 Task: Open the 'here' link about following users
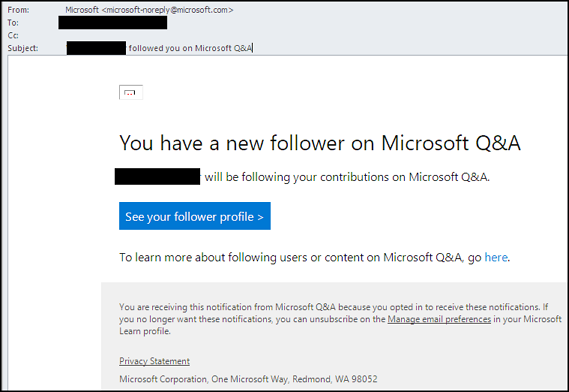496,257
